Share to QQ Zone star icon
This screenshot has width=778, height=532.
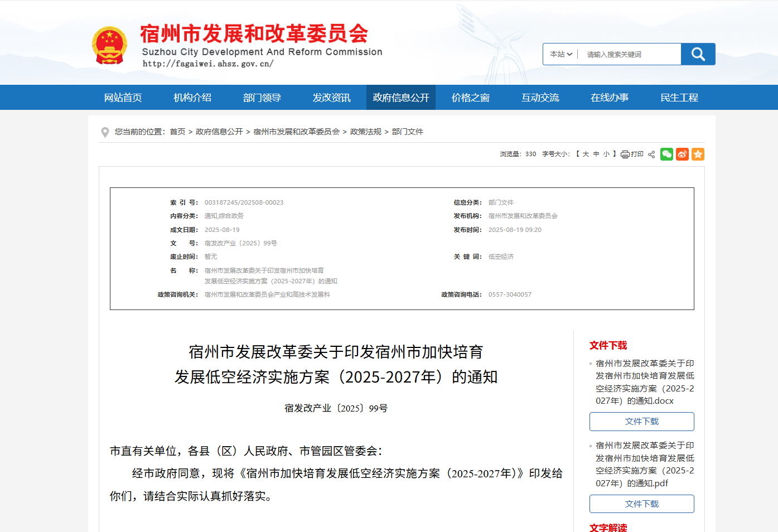[x=698, y=154]
